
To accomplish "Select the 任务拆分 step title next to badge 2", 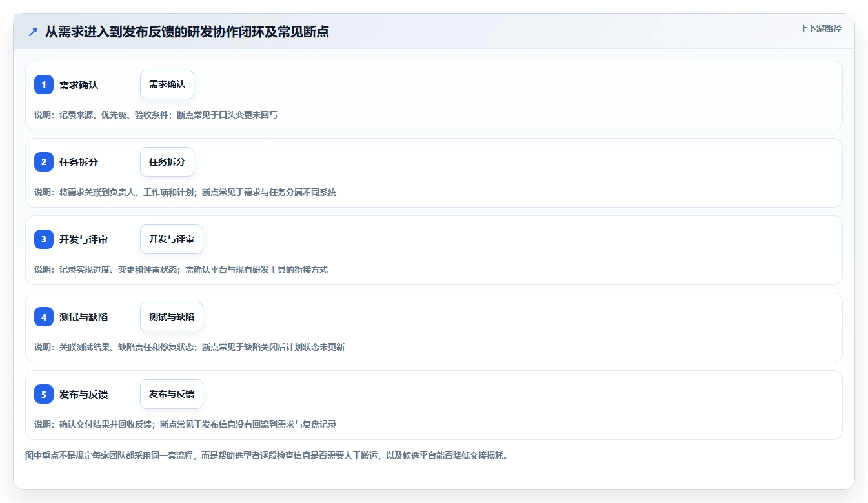I will pyautogui.click(x=79, y=162).
